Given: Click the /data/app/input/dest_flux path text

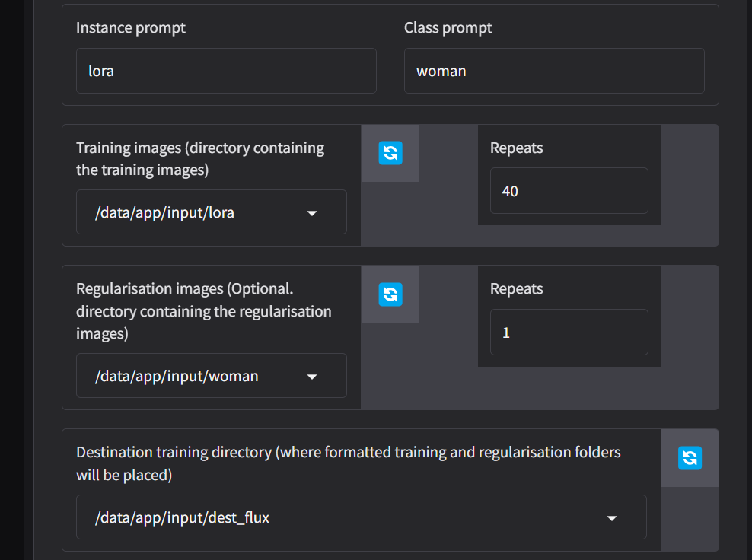Looking at the screenshot, I should [x=182, y=518].
